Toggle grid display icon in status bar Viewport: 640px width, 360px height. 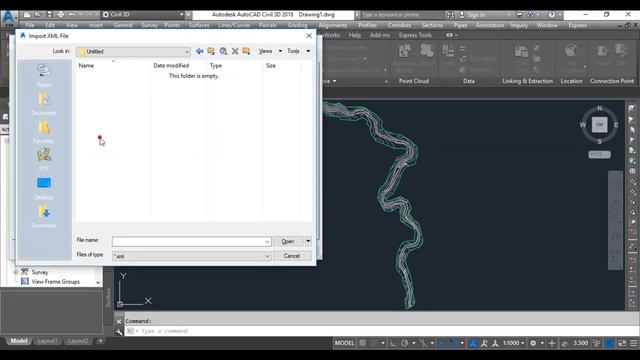click(362, 343)
